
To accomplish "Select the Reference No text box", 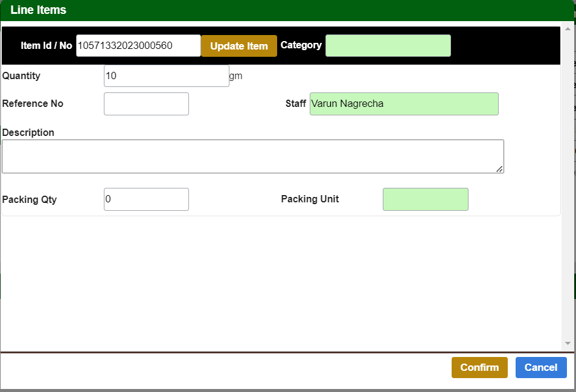I will (x=146, y=104).
